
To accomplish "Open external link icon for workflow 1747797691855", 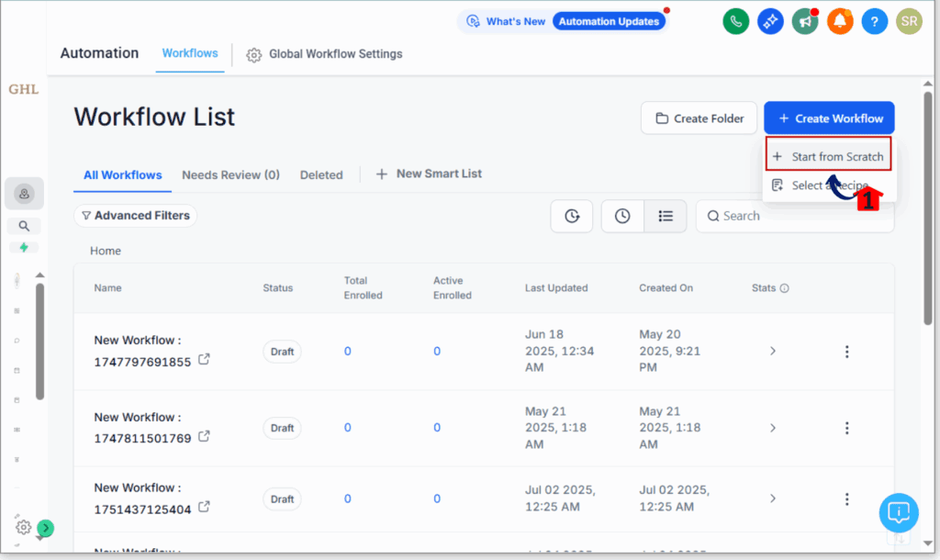I will tap(204, 359).
